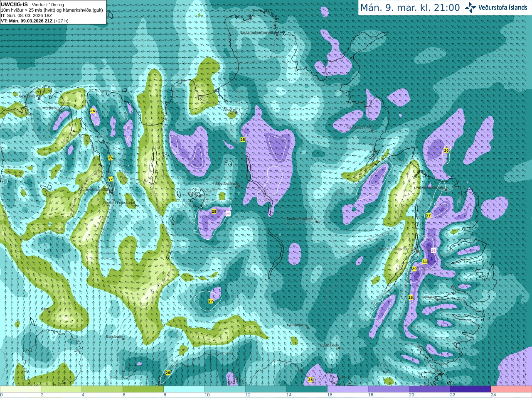The image size is (532, 398).
Task: Click the Ásbyrgi station label
Action: pos(229,110)
